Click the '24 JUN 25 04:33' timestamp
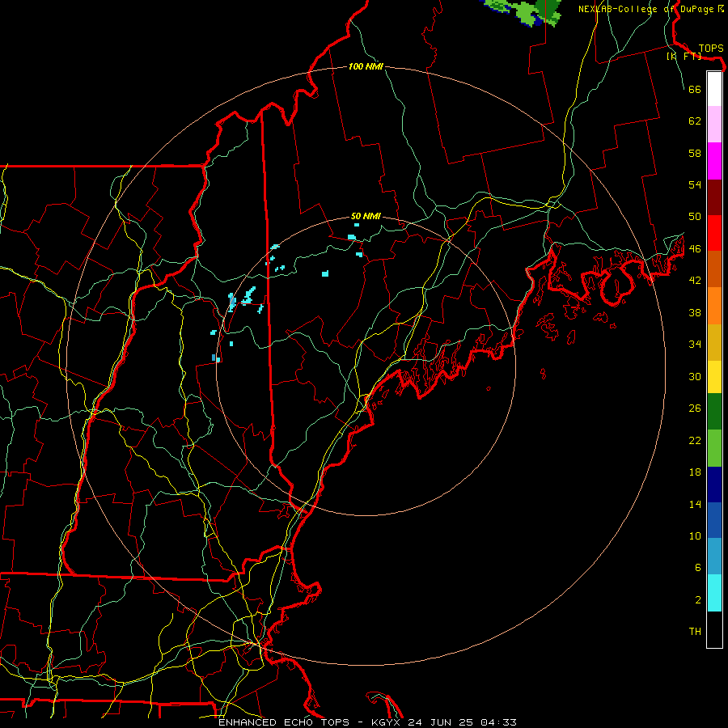 pos(462,722)
